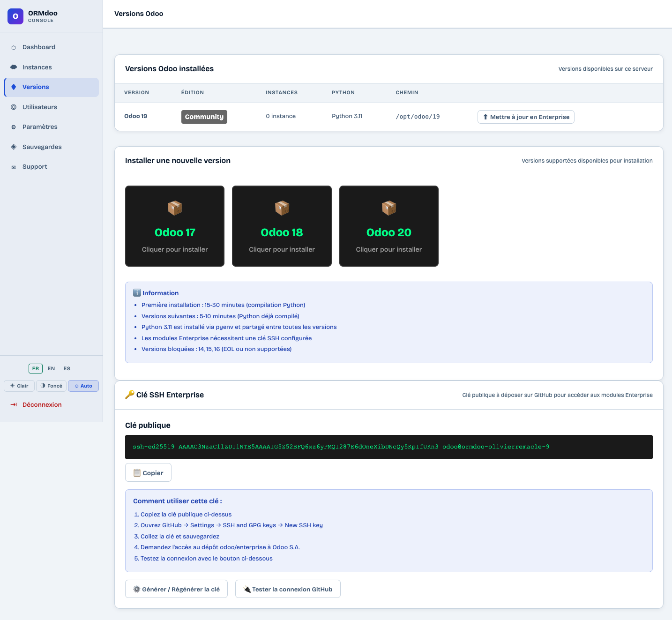Image resolution: width=672 pixels, height=620 pixels.
Task: Click the Odoo 20 package icon
Action: pos(389,208)
